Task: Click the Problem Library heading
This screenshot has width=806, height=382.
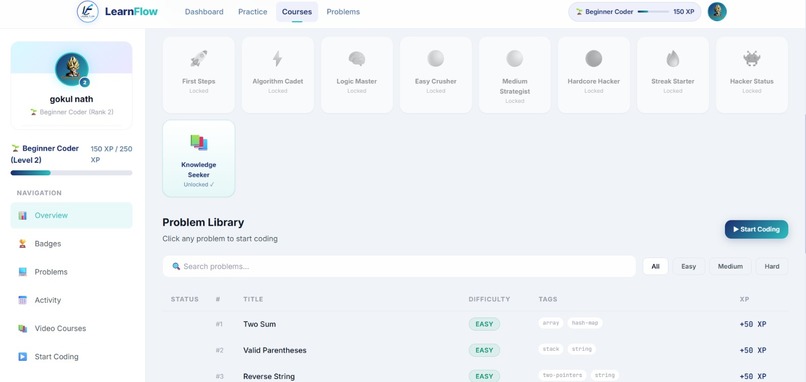Action: point(203,223)
